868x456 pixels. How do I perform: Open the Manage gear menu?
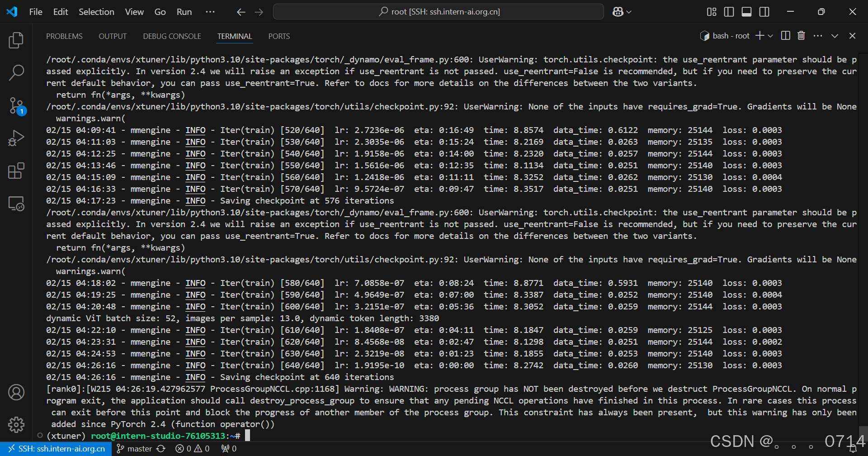pos(16,424)
